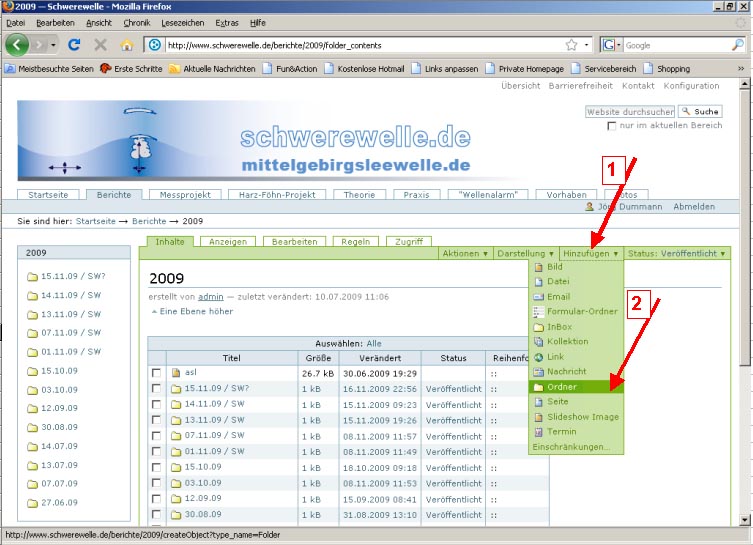
Task: Select the Kollektion entry in menu
Action: tap(567, 342)
